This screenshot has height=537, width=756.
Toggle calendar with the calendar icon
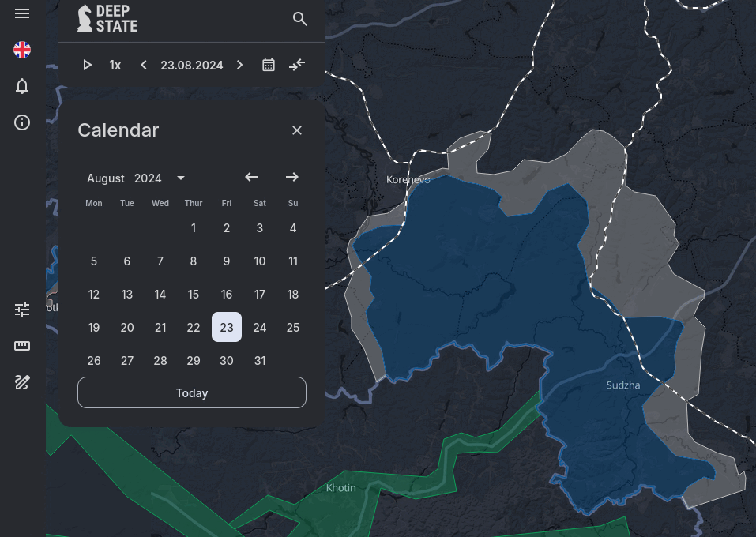click(x=269, y=65)
